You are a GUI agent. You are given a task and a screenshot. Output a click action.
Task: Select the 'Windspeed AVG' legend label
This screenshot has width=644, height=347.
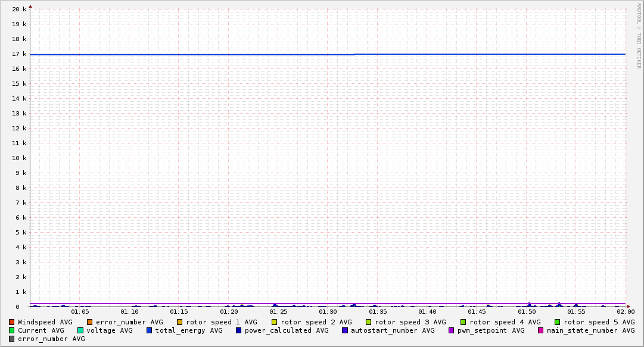(x=45, y=323)
